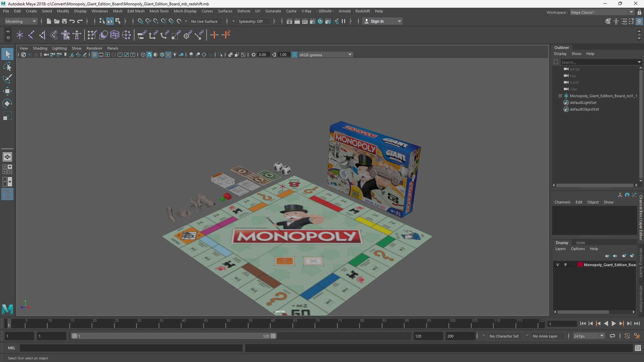Activate the Lasso Select tool
The width and height of the screenshot is (644, 362).
click(7, 66)
